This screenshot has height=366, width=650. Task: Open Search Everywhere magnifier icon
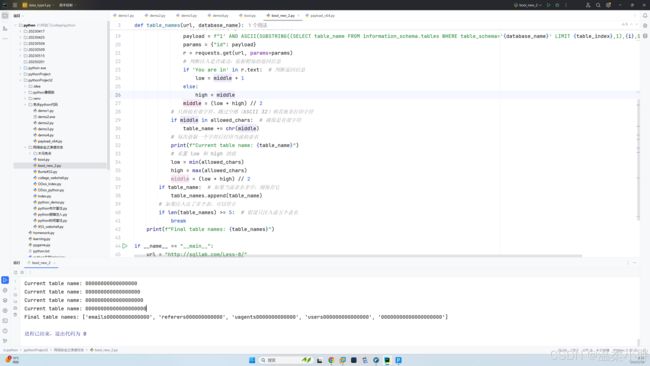point(598,5)
